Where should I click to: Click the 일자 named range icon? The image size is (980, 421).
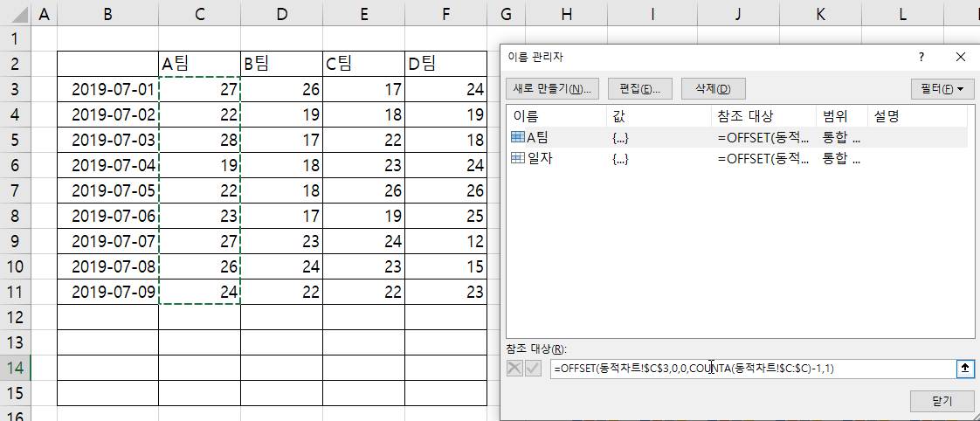coord(518,159)
